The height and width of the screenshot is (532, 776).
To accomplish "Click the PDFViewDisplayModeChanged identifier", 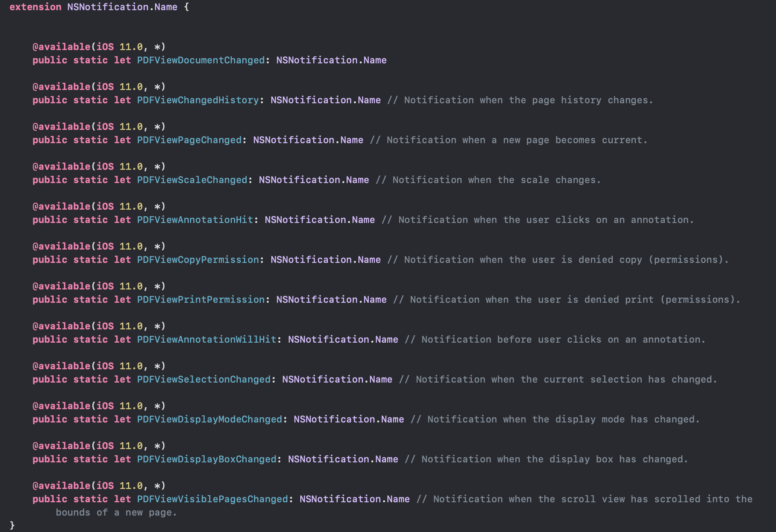I will (209, 419).
